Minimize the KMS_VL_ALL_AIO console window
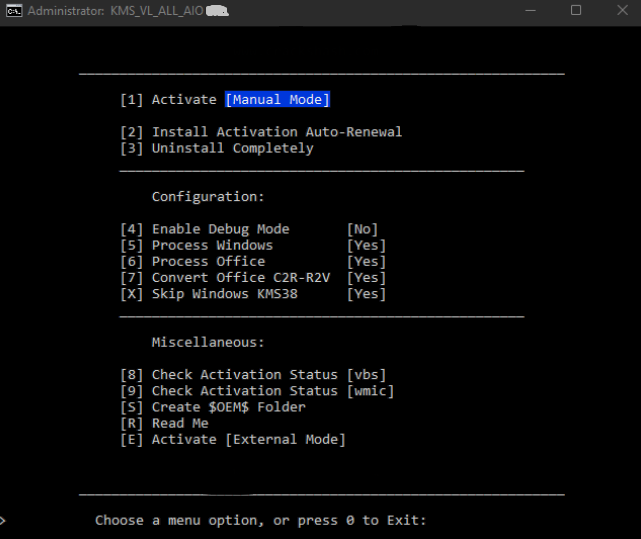Viewport: 641px width, 539px height. coord(528,10)
